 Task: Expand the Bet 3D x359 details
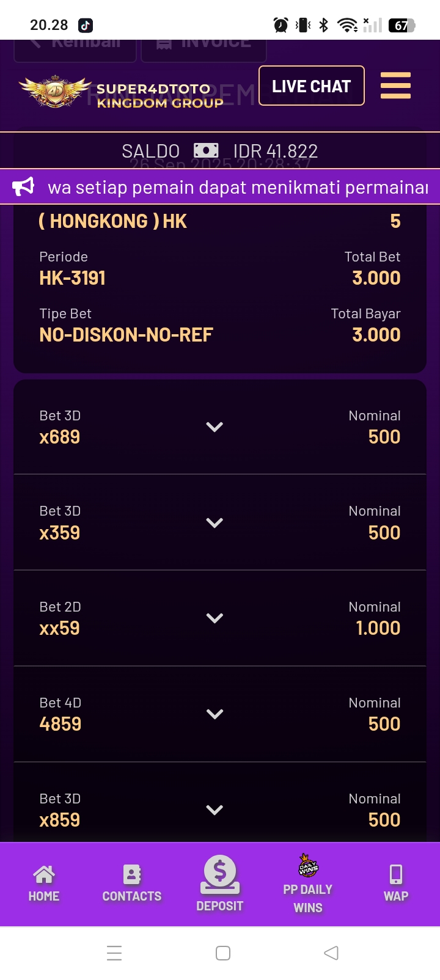(215, 523)
